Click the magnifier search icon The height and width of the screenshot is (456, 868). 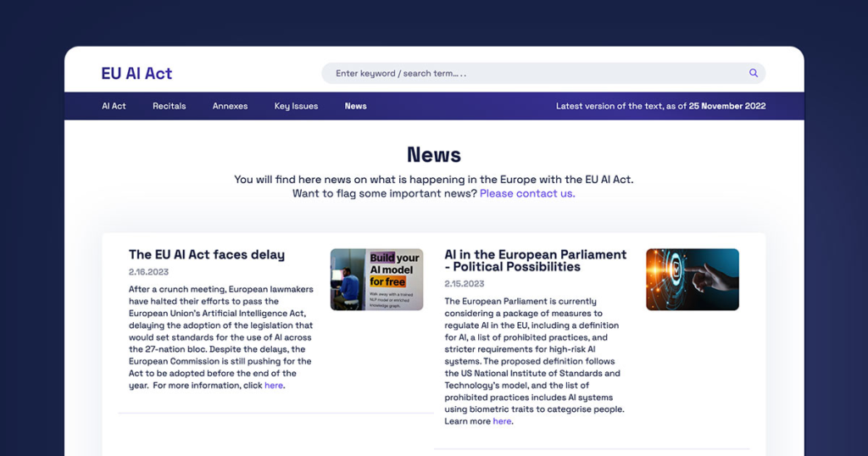tap(754, 73)
